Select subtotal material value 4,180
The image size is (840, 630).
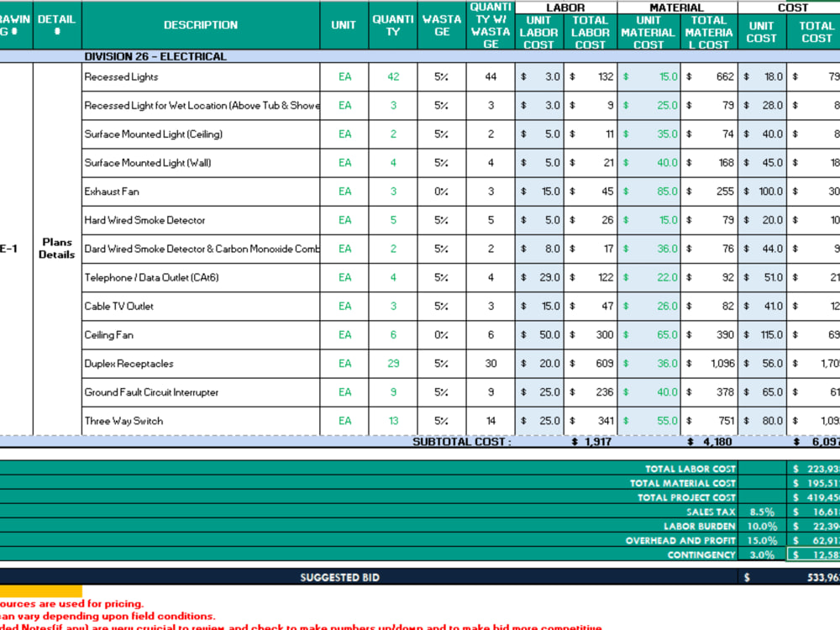(710, 442)
